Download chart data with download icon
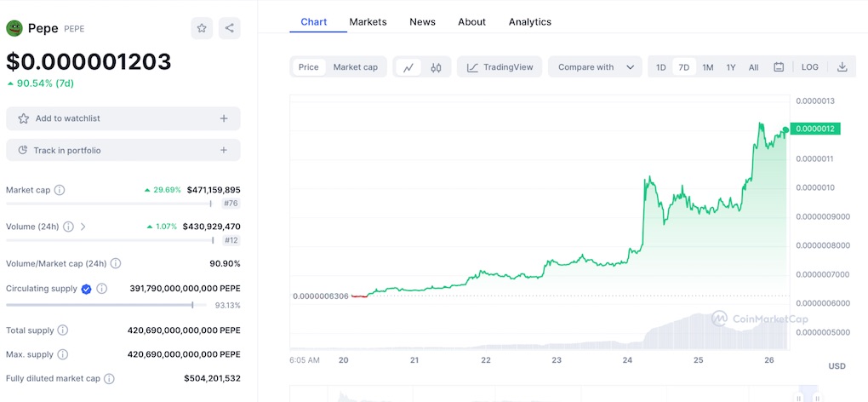This screenshot has width=868, height=402. click(x=842, y=67)
